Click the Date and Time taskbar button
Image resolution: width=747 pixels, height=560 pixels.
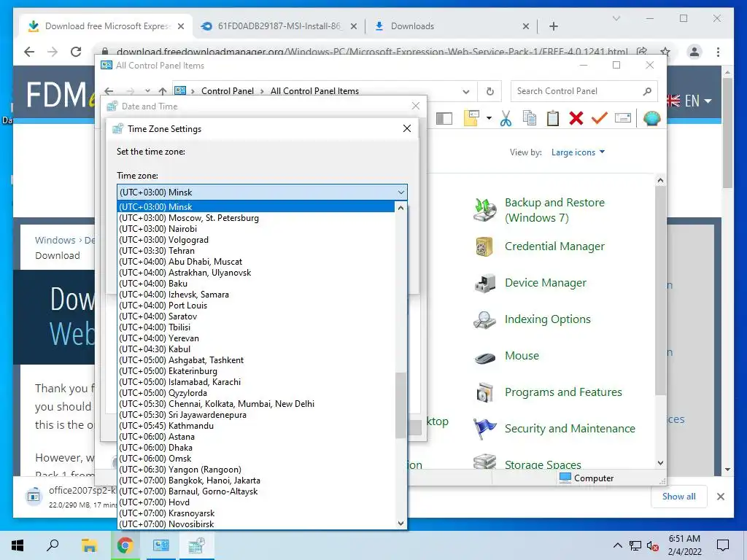[x=196, y=545]
